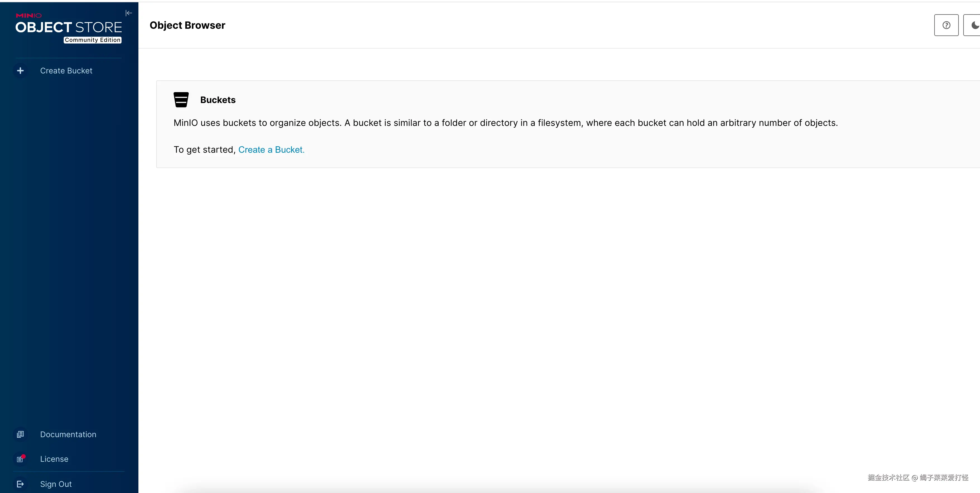Open the help question mark button
The height and width of the screenshot is (493, 980).
pos(946,25)
